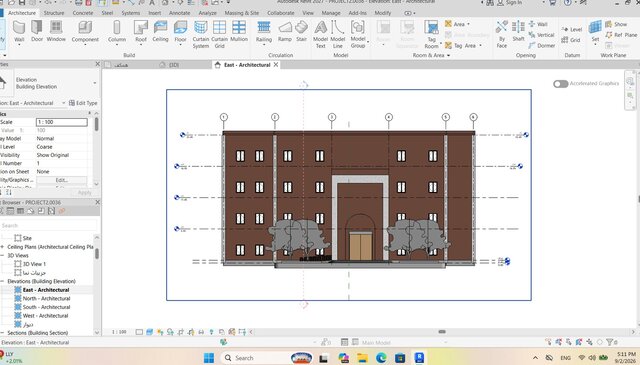
Task: Collapse the Elevations (Building Elevation) node
Action: pyautogui.click(x=2, y=281)
